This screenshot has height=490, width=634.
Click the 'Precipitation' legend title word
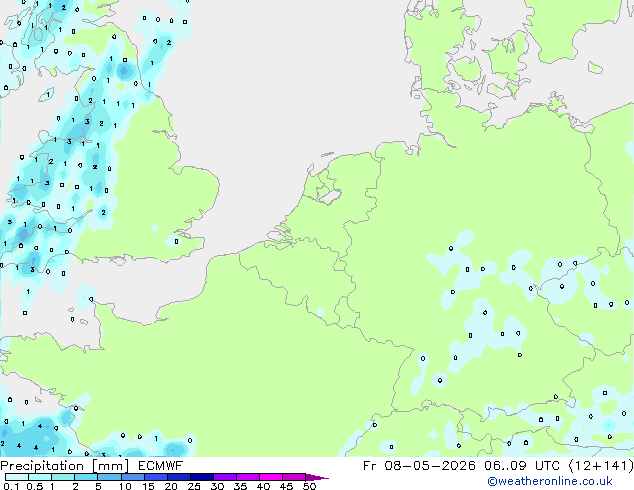tap(42, 466)
